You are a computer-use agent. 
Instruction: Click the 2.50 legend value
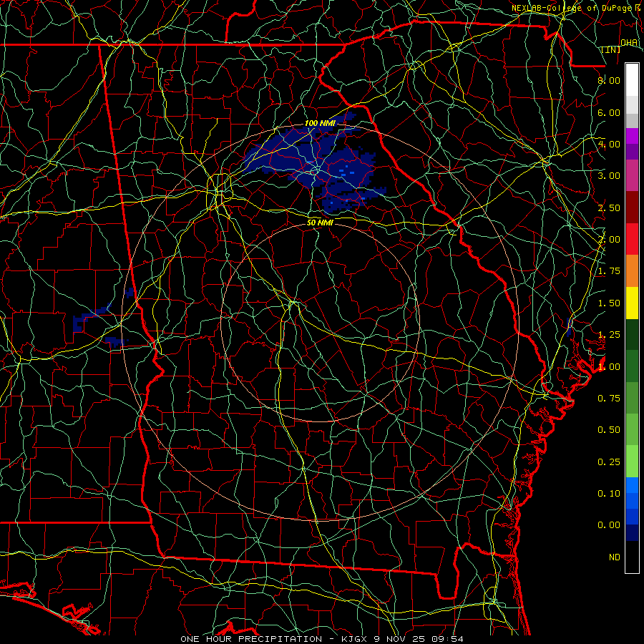click(x=609, y=208)
